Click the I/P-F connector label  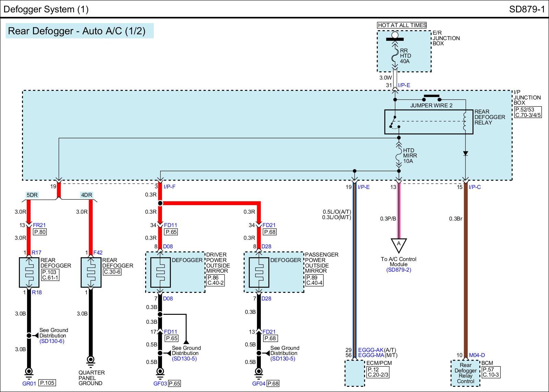(x=170, y=187)
